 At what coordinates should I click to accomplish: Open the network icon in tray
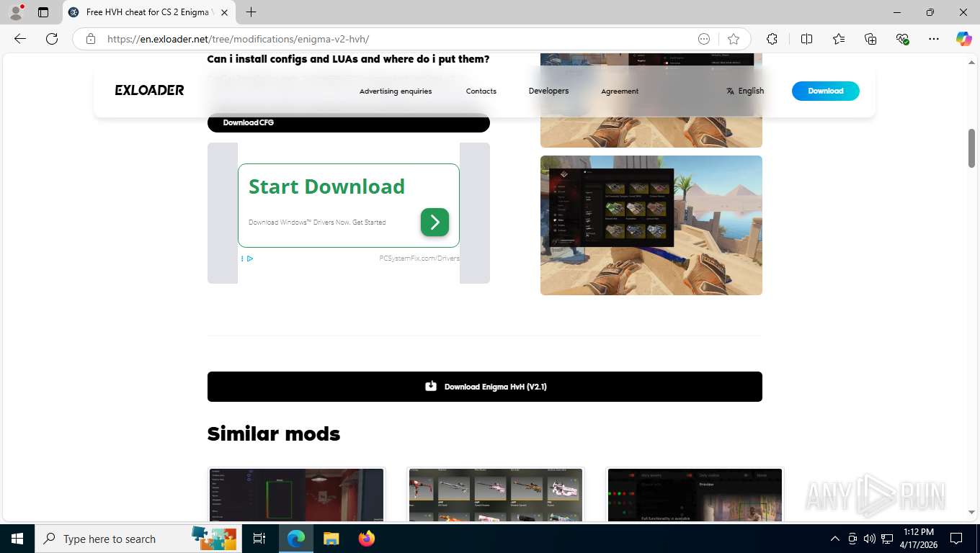887,539
